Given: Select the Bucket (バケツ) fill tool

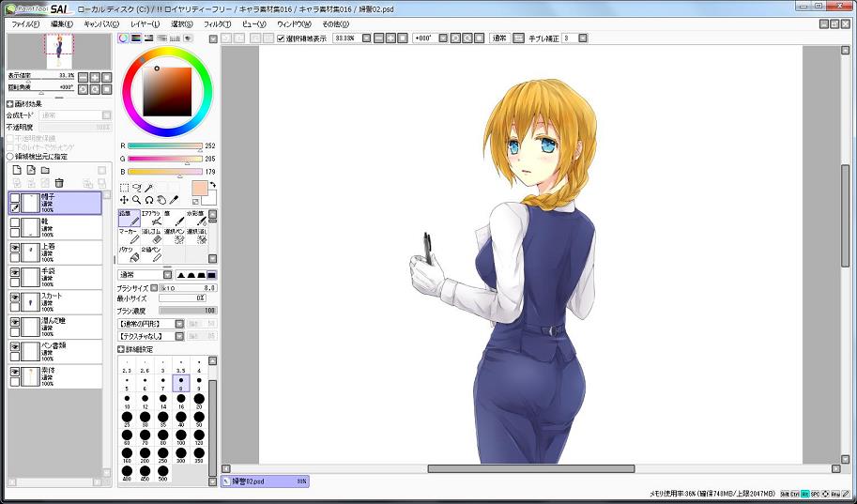Looking at the screenshot, I should coord(129,253).
